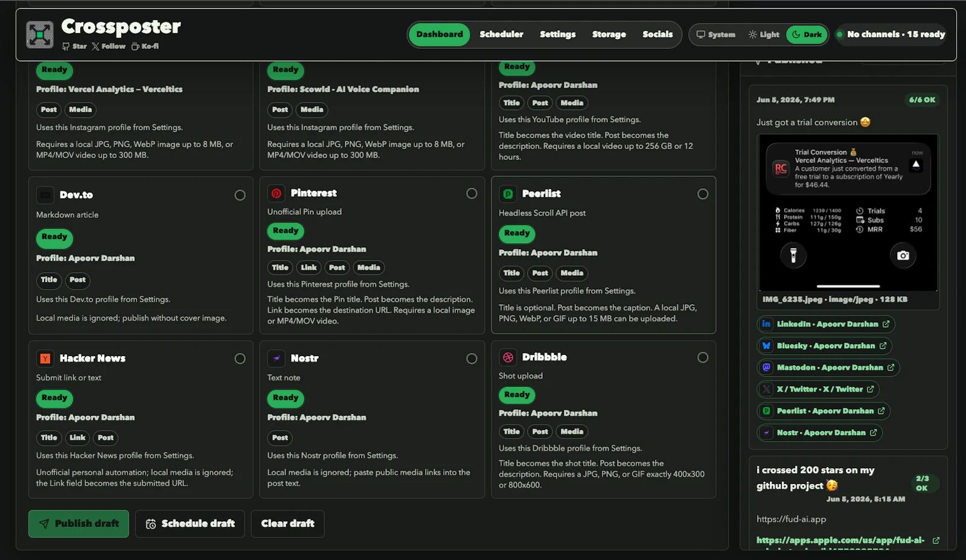Select the Nostr channel radio button
Image resolution: width=966 pixels, height=560 pixels.
pyautogui.click(x=472, y=359)
